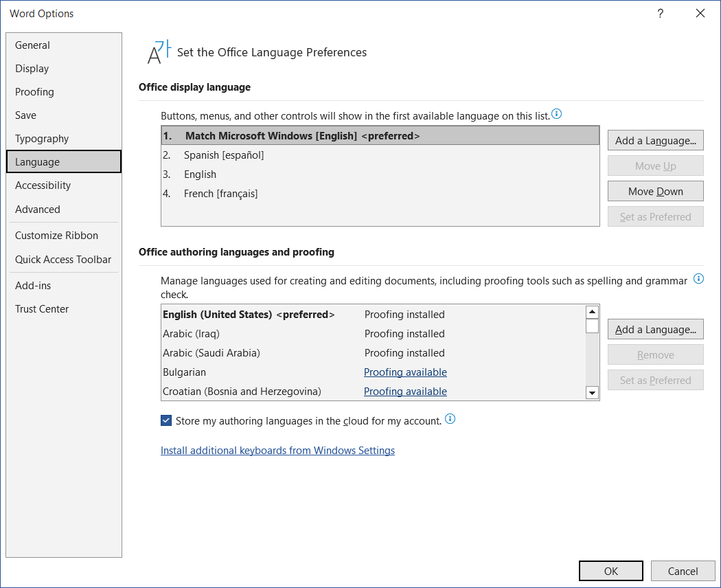Select English (United States) authoring language
This screenshot has width=721, height=588.
[x=374, y=315]
